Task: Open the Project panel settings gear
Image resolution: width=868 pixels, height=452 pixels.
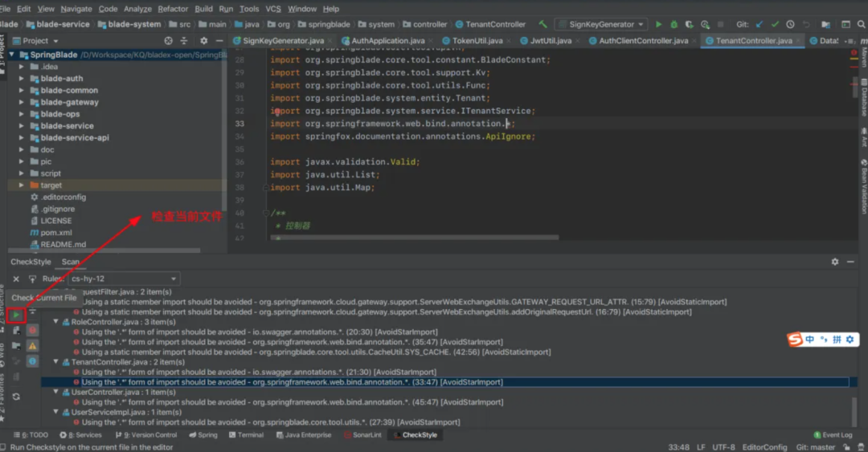Action: (x=203, y=40)
